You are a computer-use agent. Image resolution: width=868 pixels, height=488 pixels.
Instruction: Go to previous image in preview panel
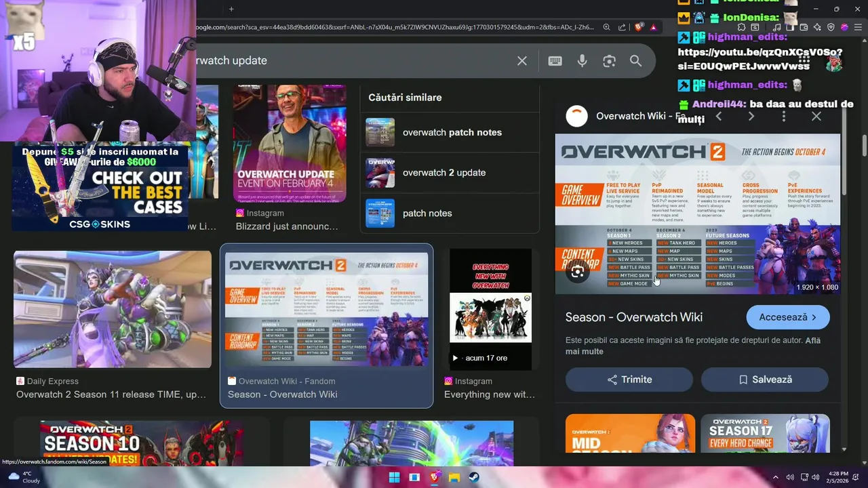719,117
